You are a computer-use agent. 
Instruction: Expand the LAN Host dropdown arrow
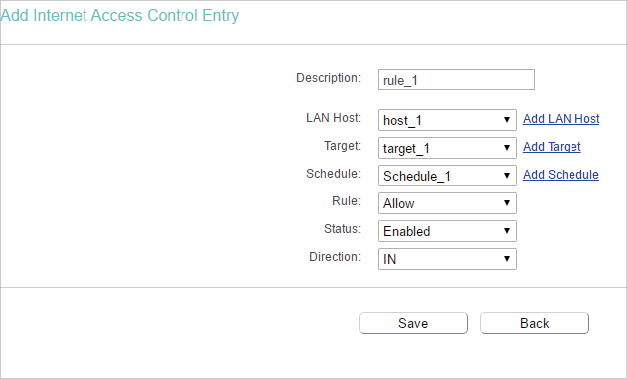[507, 120]
